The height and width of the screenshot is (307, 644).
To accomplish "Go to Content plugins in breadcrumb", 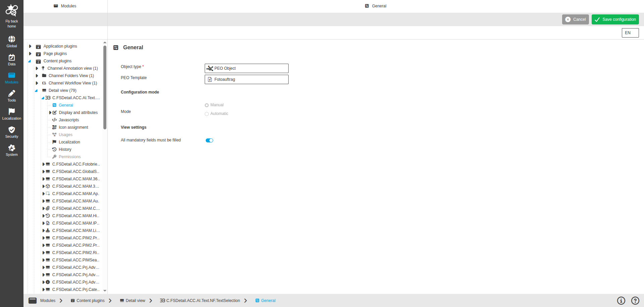I will (91, 301).
